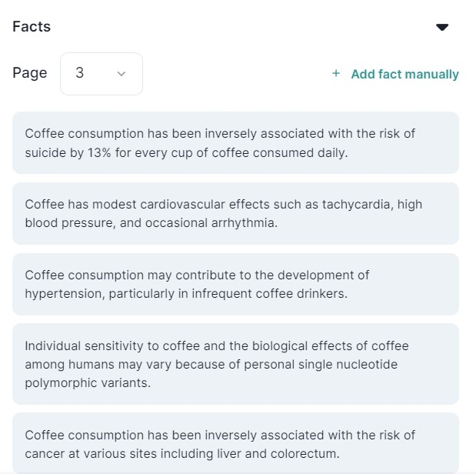Click "polymorphic variants" text in the fourth fact
The width and height of the screenshot is (476, 474).
87,382
